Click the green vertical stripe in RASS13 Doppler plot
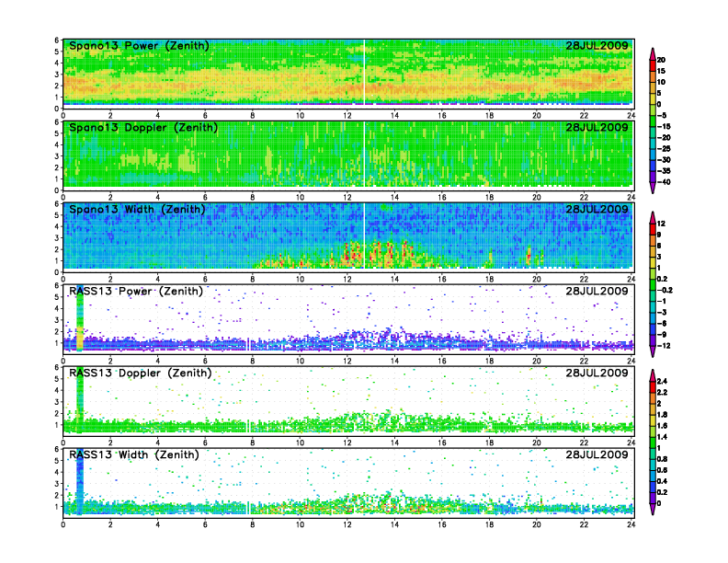 (80, 399)
